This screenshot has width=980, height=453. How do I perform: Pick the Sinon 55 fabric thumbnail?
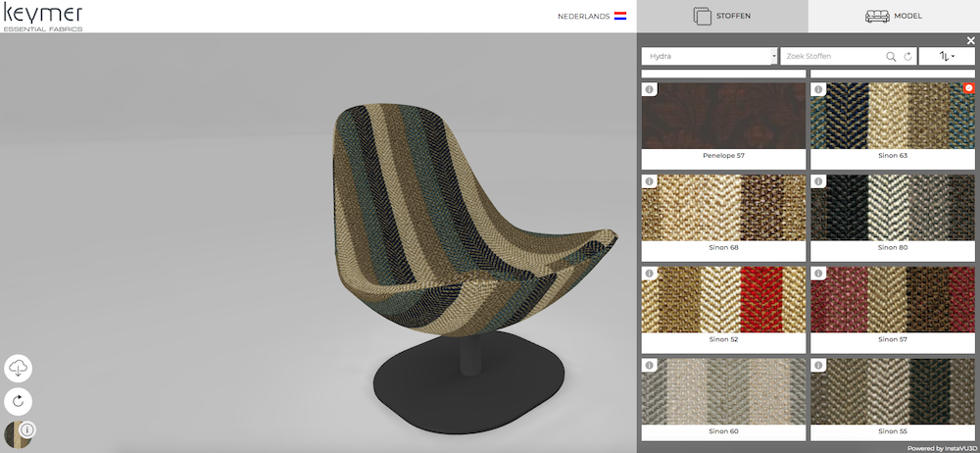click(x=893, y=391)
